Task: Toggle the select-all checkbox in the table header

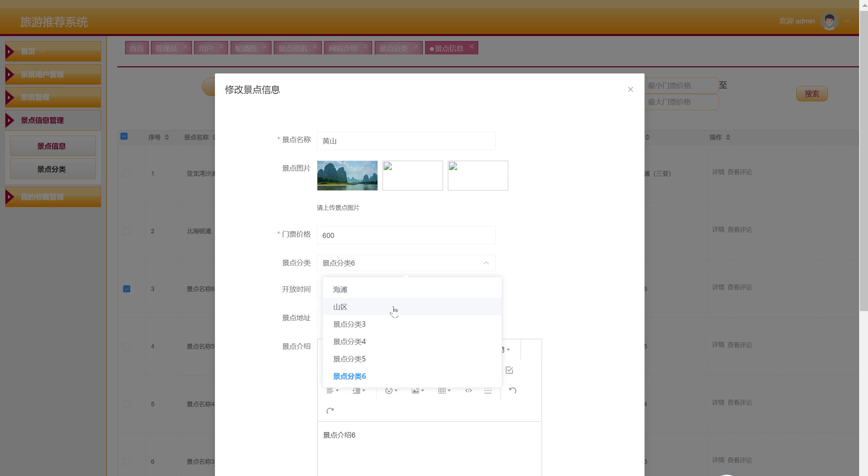Action: 124,136
